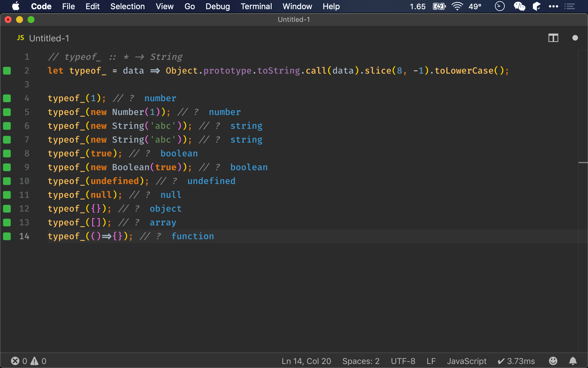Click Ln 14, Col 20 to go to a line
The height and width of the screenshot is (368, 588).
[x=306, y=361]
